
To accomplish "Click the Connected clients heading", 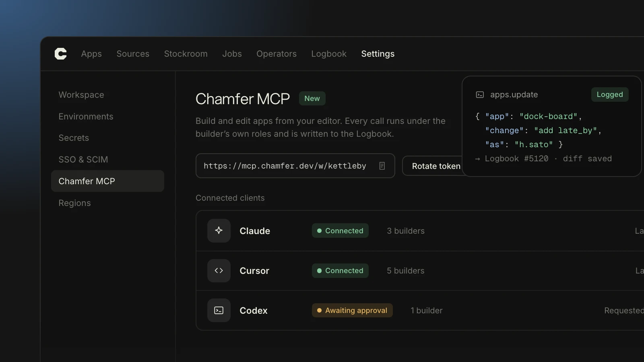I will 230,198.
